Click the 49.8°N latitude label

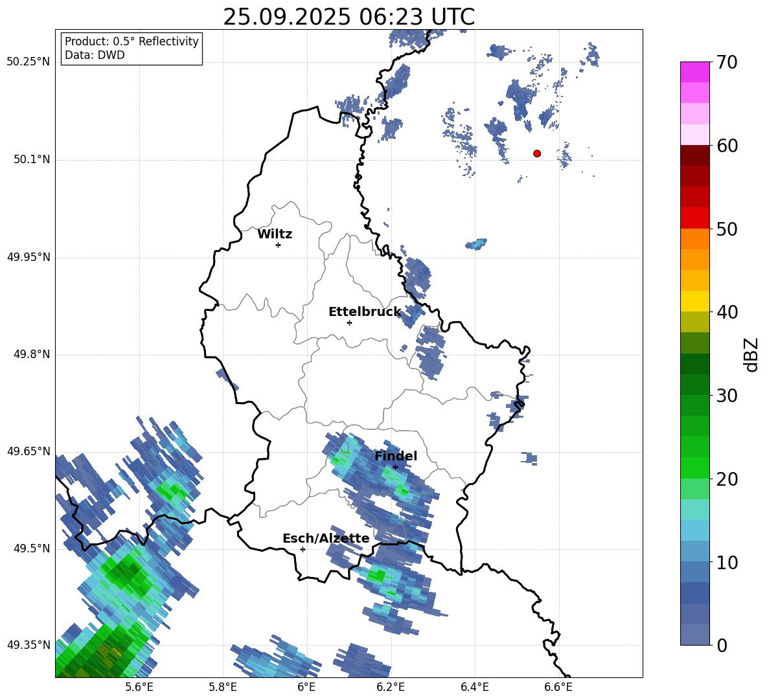(x=31, y=354)
